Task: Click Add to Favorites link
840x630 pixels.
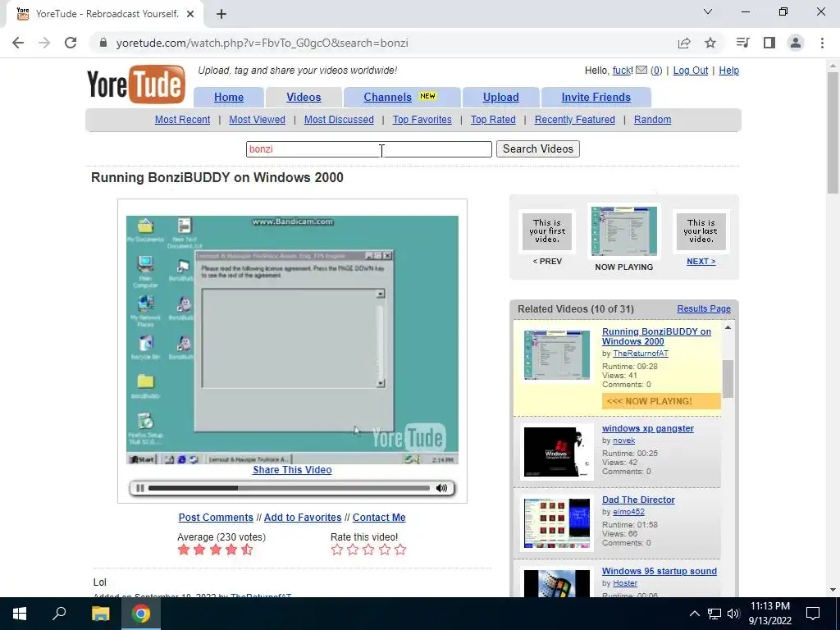Action: [303, 518]
